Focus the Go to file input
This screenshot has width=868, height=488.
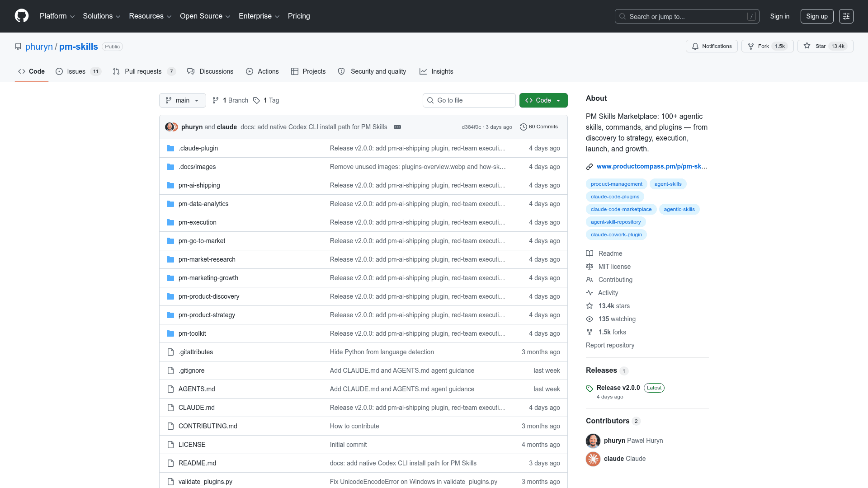(x=469, y=100)
